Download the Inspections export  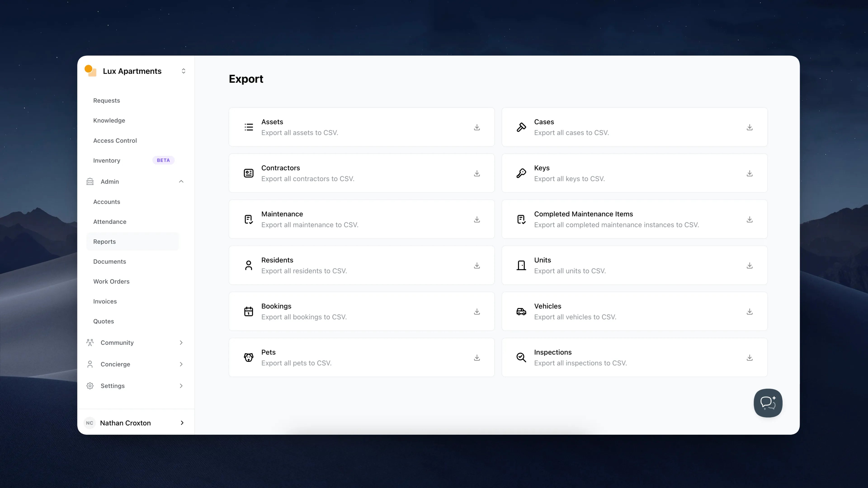(x=749, y=358)
